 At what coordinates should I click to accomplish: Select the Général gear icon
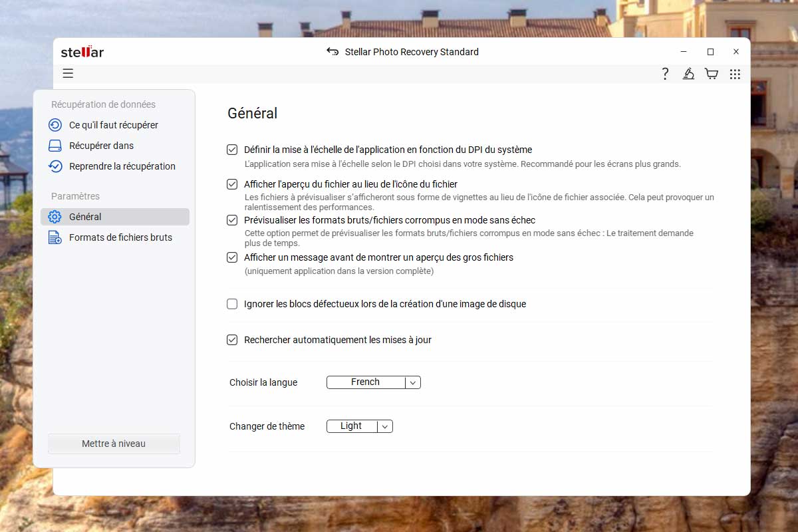(55, 217)
